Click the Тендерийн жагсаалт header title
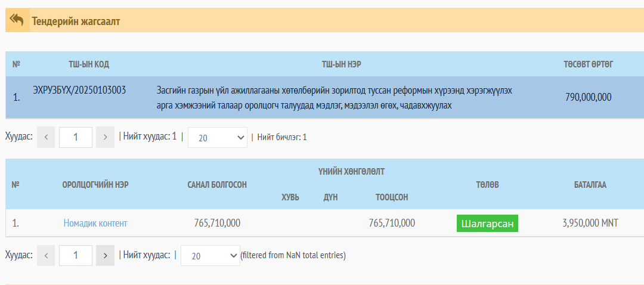This screenshot has height=285, width=644. (76, 21)
